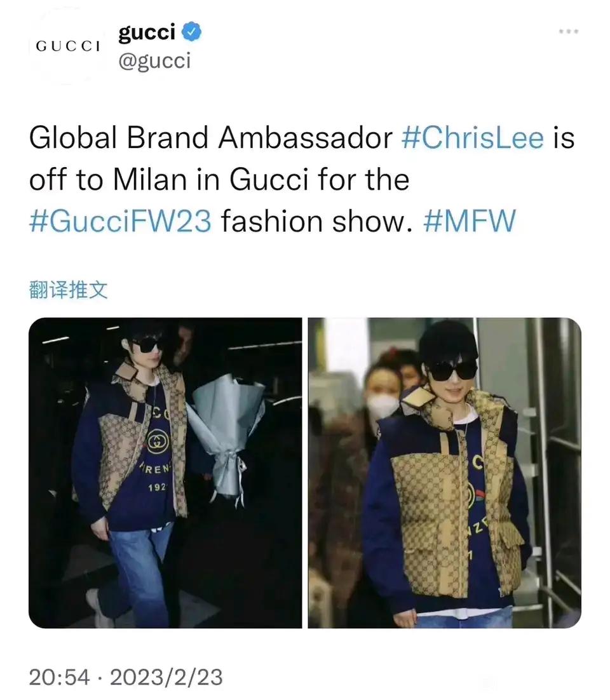This screenshot has height=700, width=610.
Task: View the left photo with the bouquet
Action: click(x=165, y=473)
